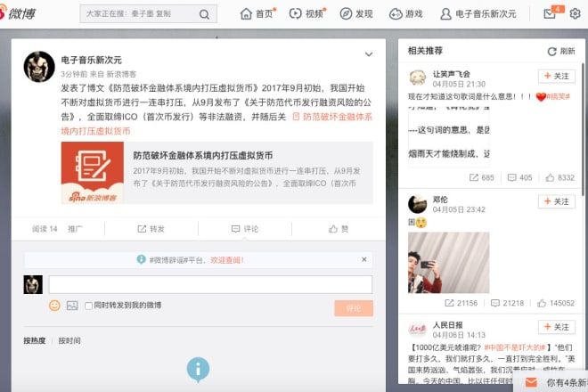
Task: Sort comments 按时间
Action: click(x=69, y=340)
